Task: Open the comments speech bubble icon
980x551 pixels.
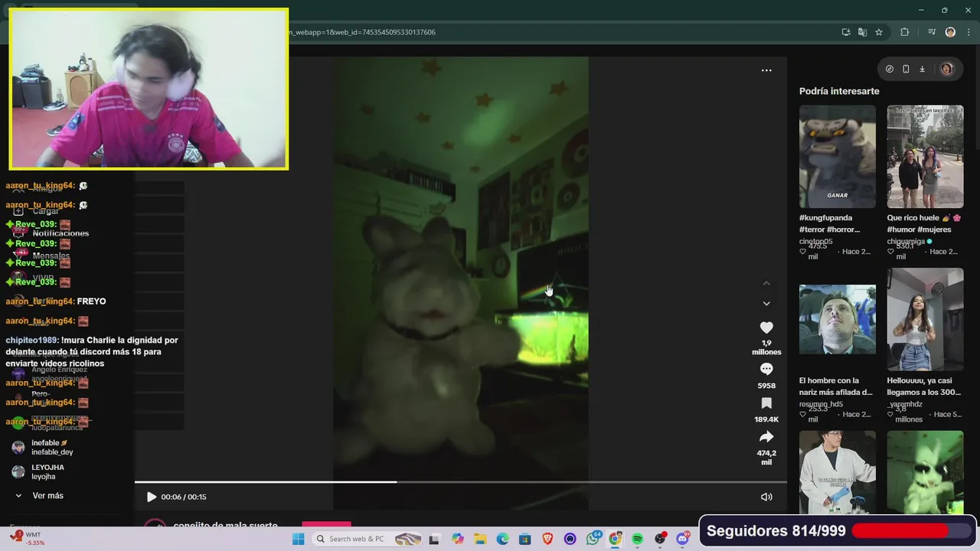Action: (766, 370)
